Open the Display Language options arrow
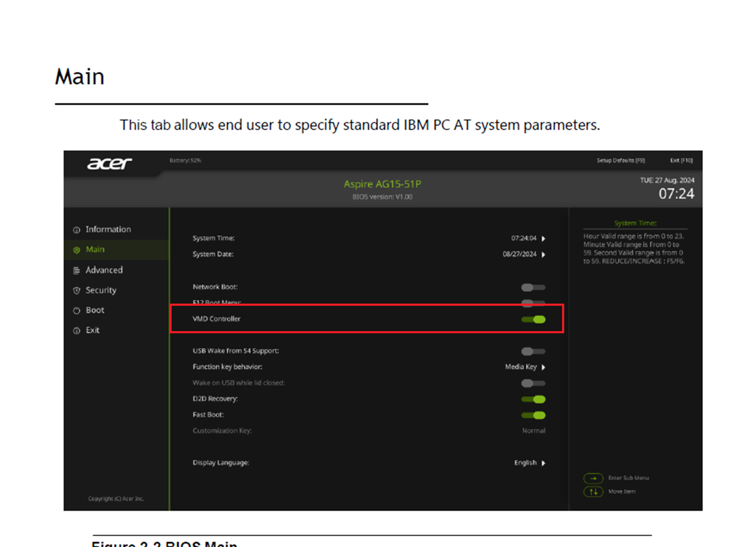 tap(544, 463)
